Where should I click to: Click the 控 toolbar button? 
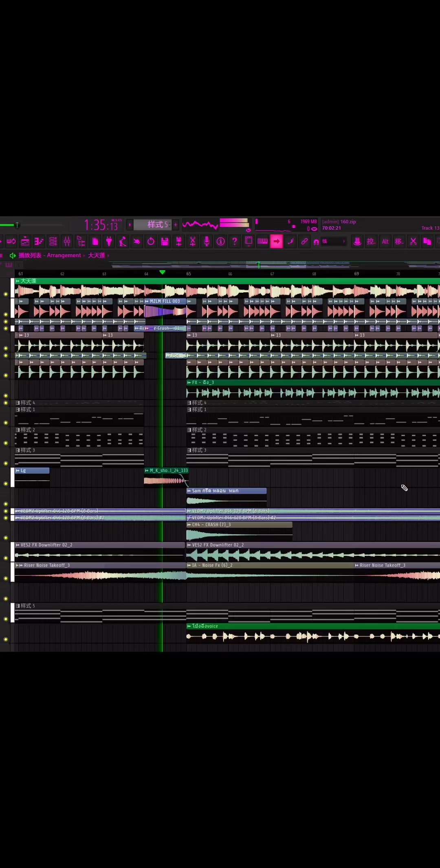pyautogui.click(x=371, y=241)
